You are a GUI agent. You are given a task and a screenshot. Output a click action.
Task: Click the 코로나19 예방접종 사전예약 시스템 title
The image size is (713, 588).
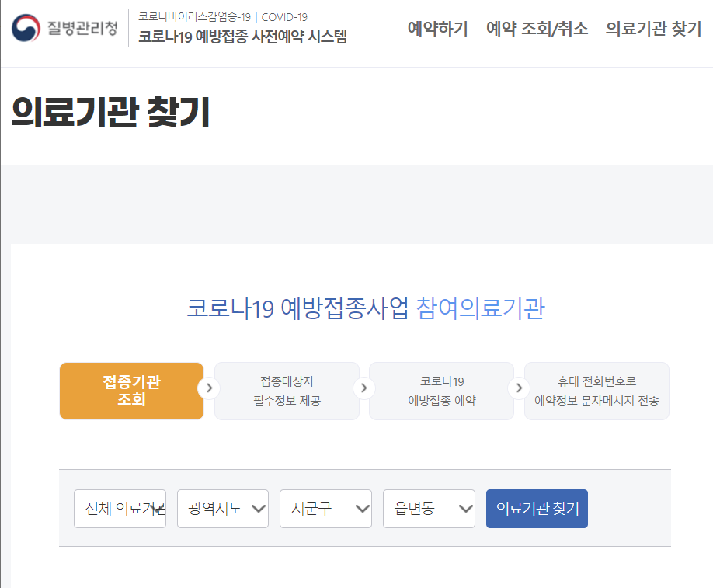pyautogui.click(x=242, y=37)
